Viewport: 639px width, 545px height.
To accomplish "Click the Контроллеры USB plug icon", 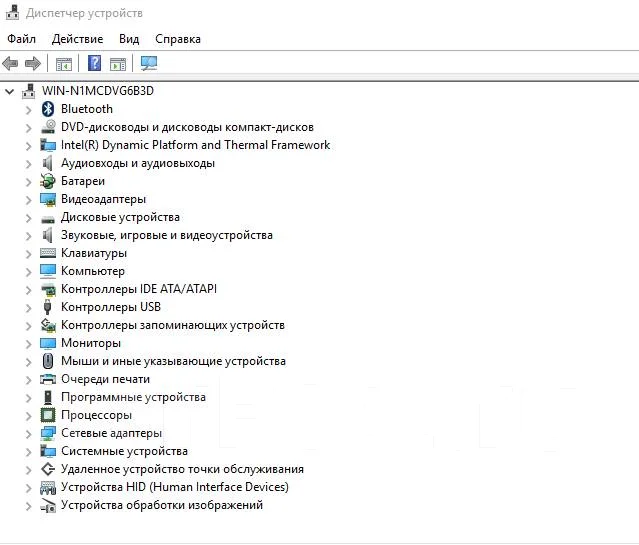I will point(47,307).
